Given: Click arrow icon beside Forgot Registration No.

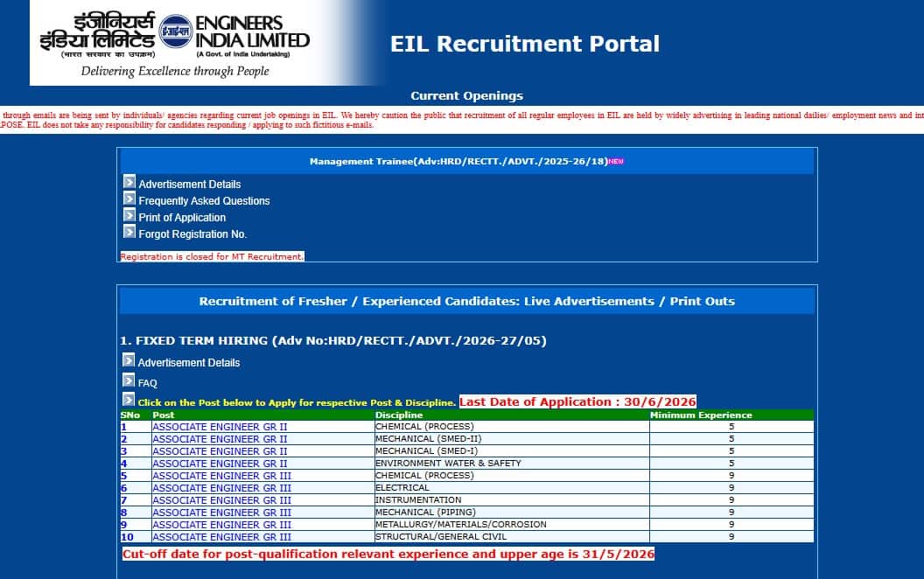Looking at the screenshot, I should (x=129, y=231).
